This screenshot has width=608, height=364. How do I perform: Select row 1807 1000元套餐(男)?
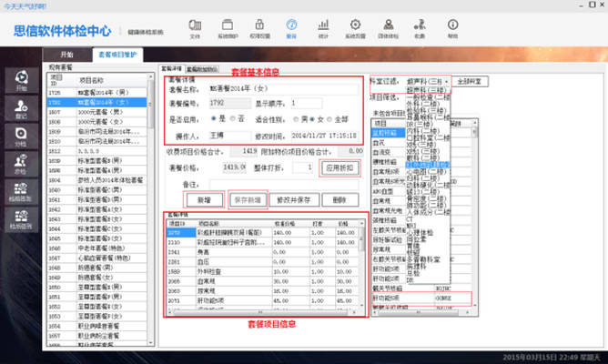tap(97, 112)
